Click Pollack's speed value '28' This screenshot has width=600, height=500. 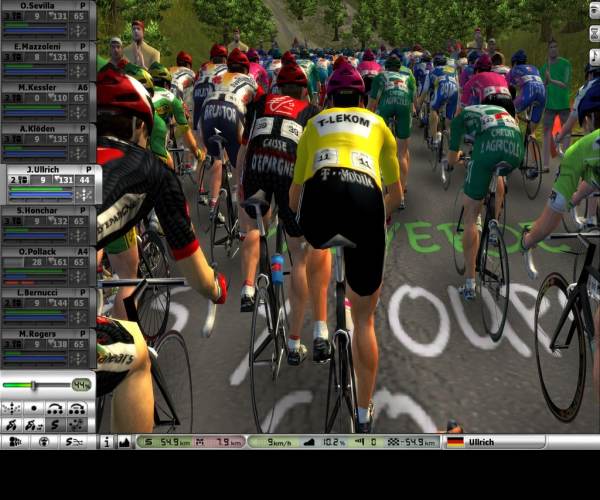(37, 262)
